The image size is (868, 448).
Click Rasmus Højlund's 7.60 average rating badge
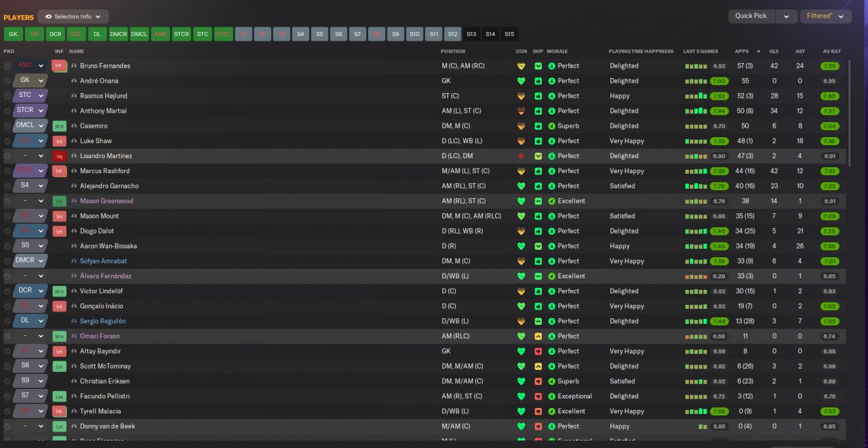(829, 96)
